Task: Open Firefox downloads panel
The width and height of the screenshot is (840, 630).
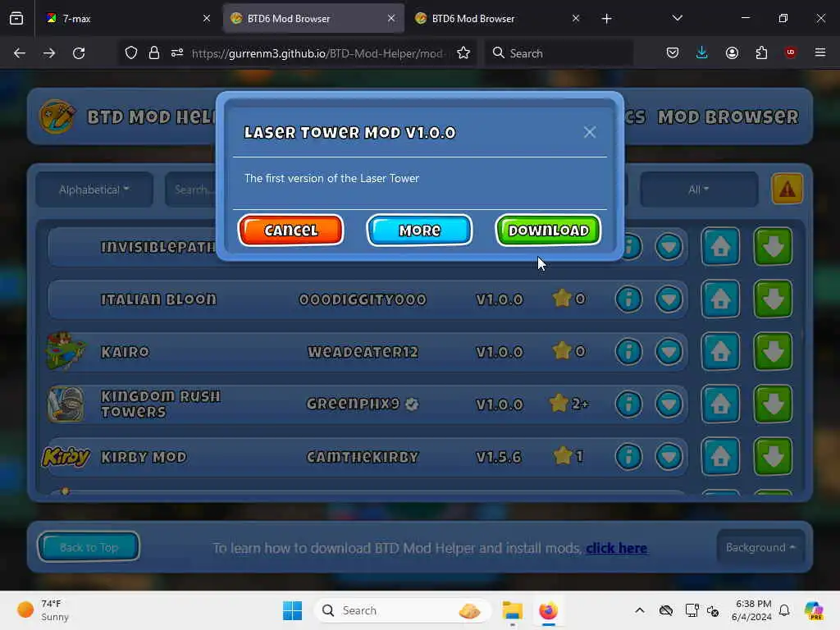Action: coord(702,52)
